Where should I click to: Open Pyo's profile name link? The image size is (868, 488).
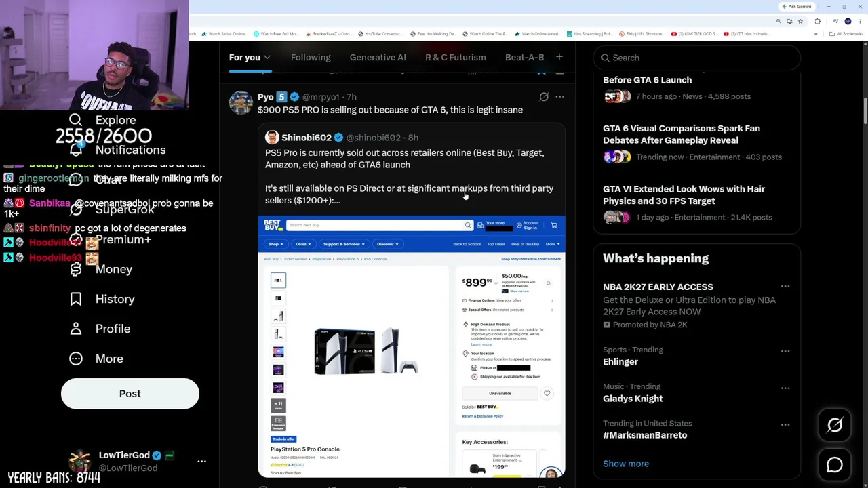(x=266, y=97)
